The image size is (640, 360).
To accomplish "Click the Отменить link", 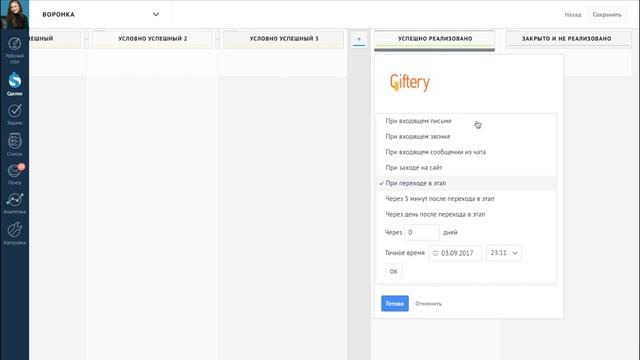I will click(x=429, y=304).
